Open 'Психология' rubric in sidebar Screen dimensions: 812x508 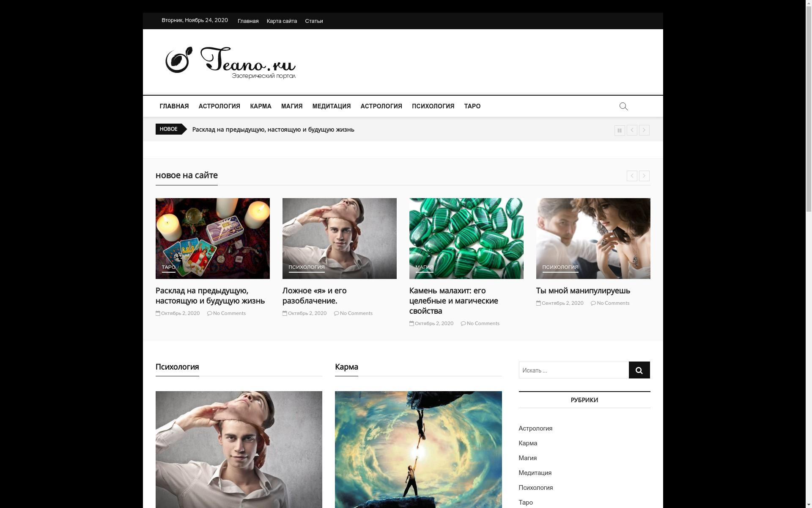[536, 488]
